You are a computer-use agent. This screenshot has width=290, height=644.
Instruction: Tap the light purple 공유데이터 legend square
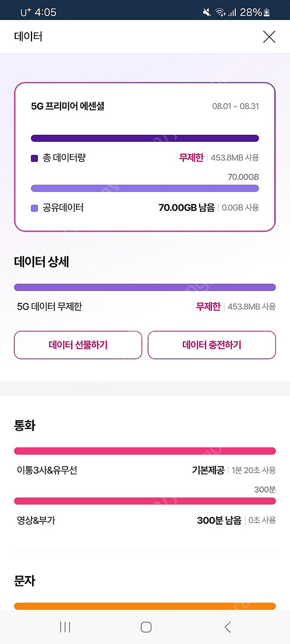(34, 208)
